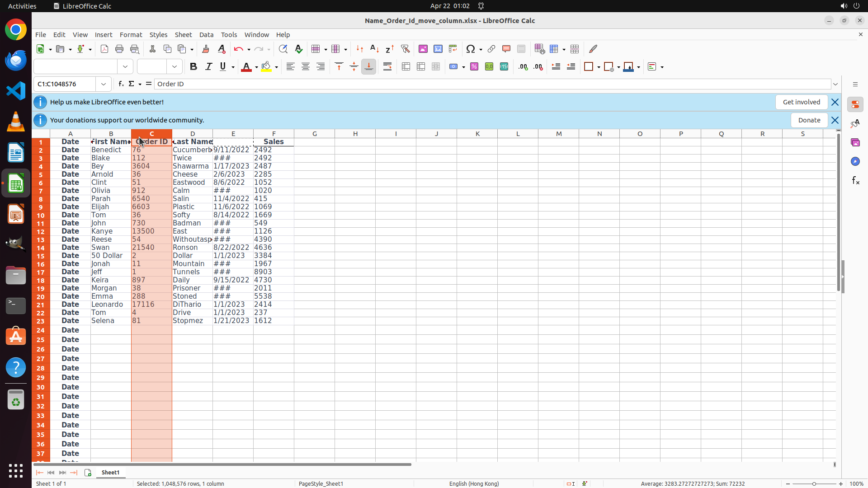Click the Insert Special Character icon
The image size is (868, 488).
(471, 49)
